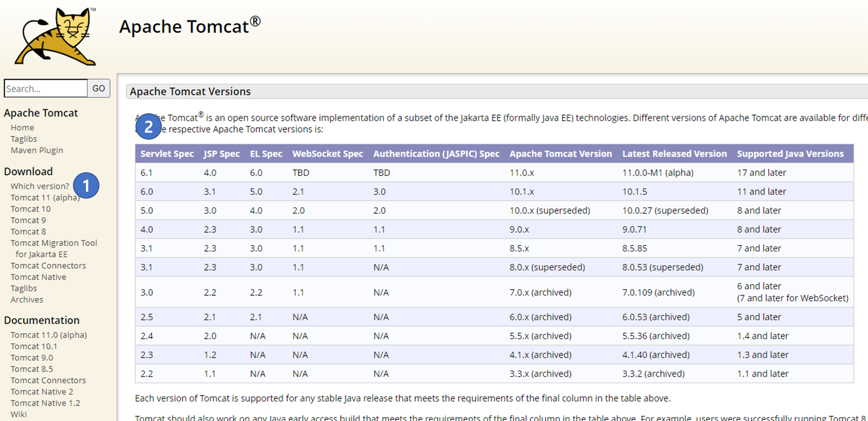The width and height of the screenshot is (868, 421).
Task: Open Tomcat 11 (alpha) download link
Action: (x=45, y=197)
